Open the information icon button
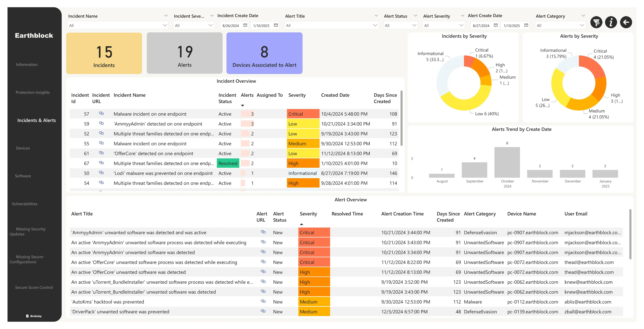644x329 pixels. point(611,22)
